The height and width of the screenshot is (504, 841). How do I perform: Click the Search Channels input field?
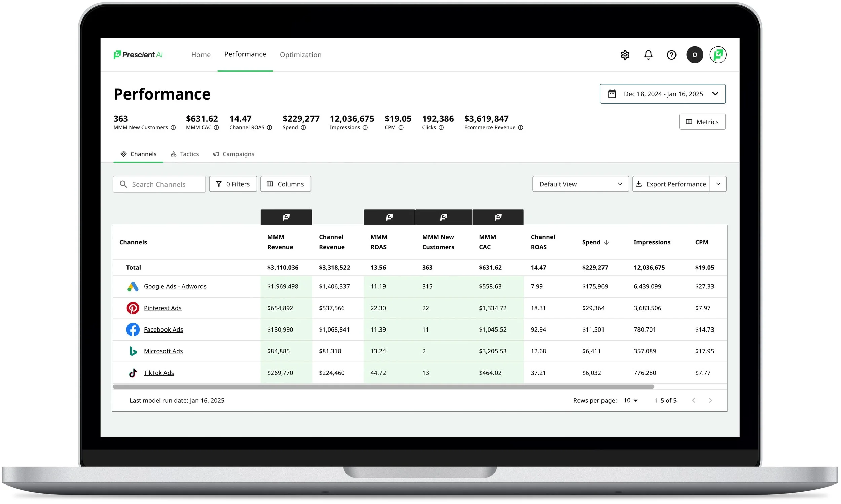coord(159,184)
